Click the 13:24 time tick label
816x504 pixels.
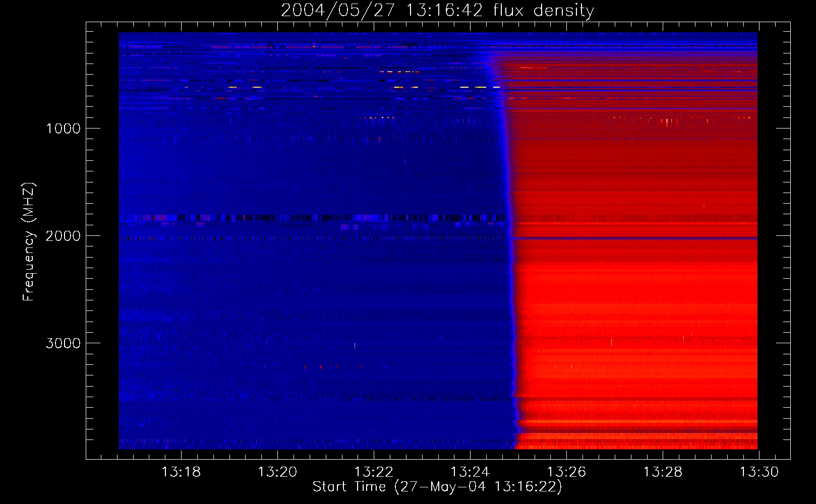(470, 472)
